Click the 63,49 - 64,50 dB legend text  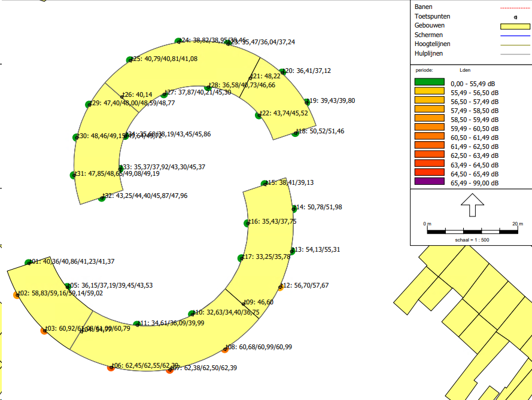[x=475, y=166]
